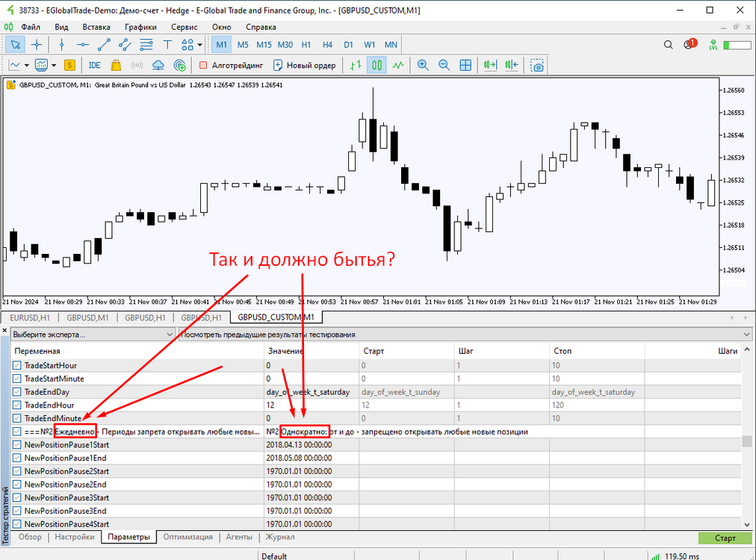Switch to the EURUSD,H1 chart tab

[30, 317]
